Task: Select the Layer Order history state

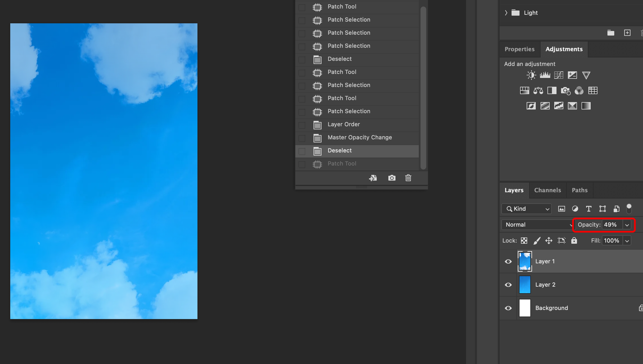Action: click(344, 125)
